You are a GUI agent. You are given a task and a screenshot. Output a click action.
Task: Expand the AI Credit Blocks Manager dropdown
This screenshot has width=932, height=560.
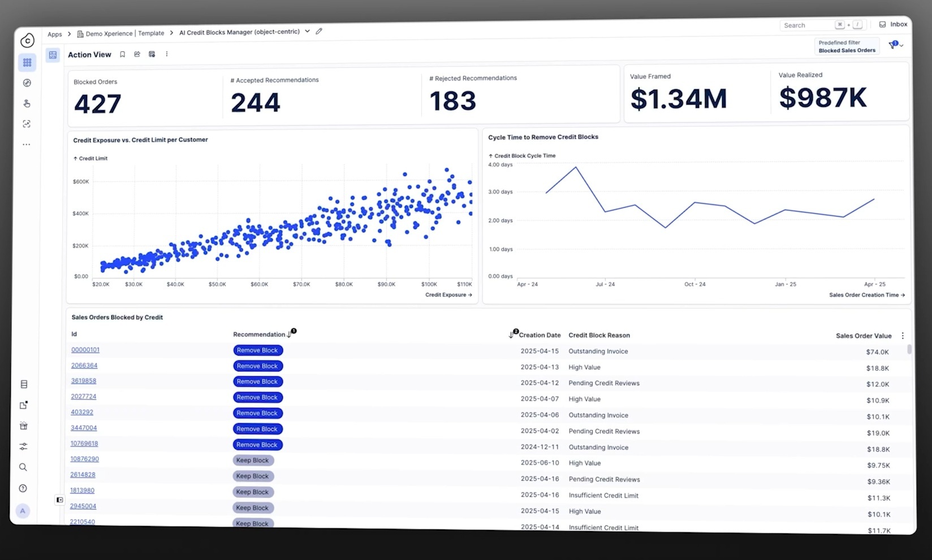[x=307, y=32]
